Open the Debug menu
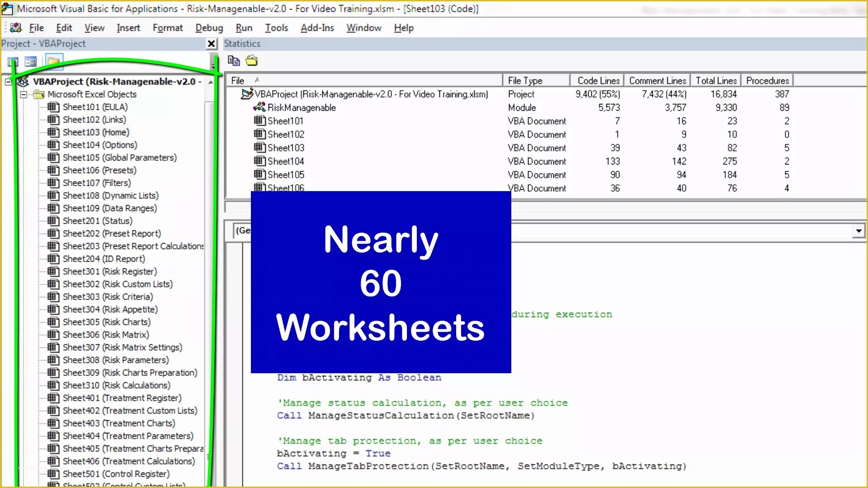This screenshot has height=488, width=868. (209, 28)
